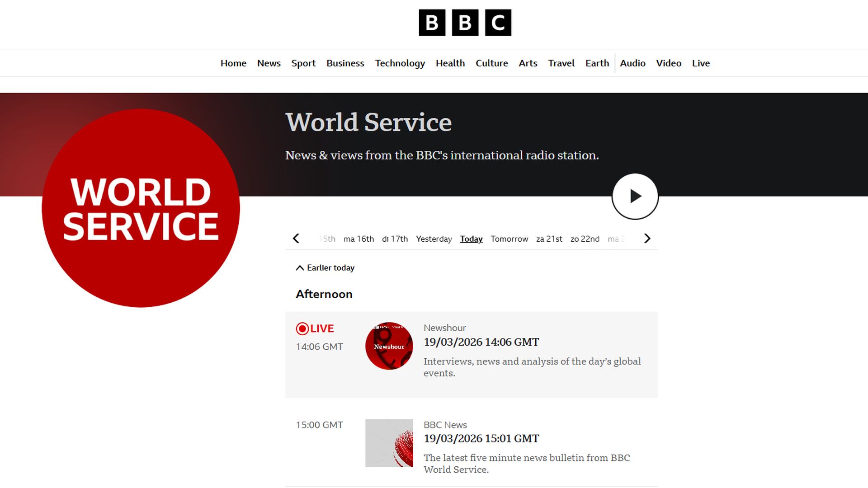Click the red LIVE indicator icon
The image size is (868, 488).
(x=302, y=328)
